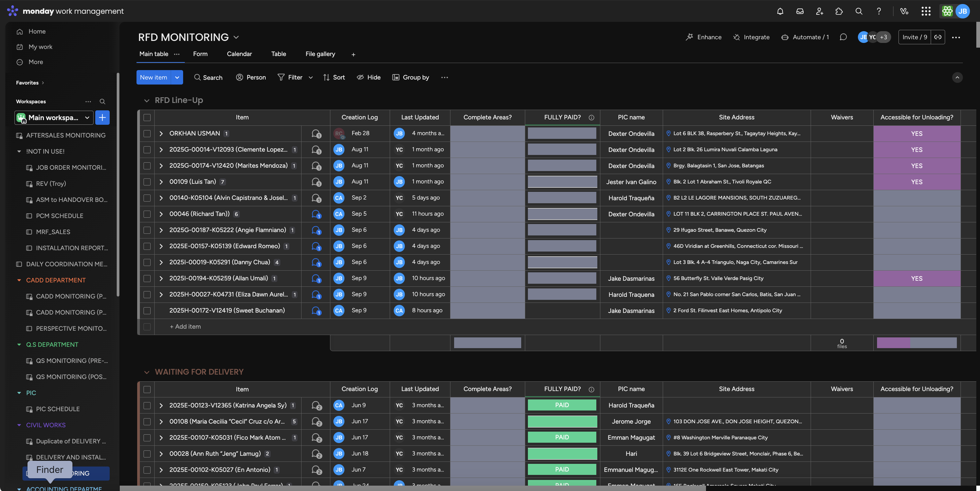The height and width of the screenshot is (491, 980).
Task: Open the notifications bell icon
Action: (780, 11)
